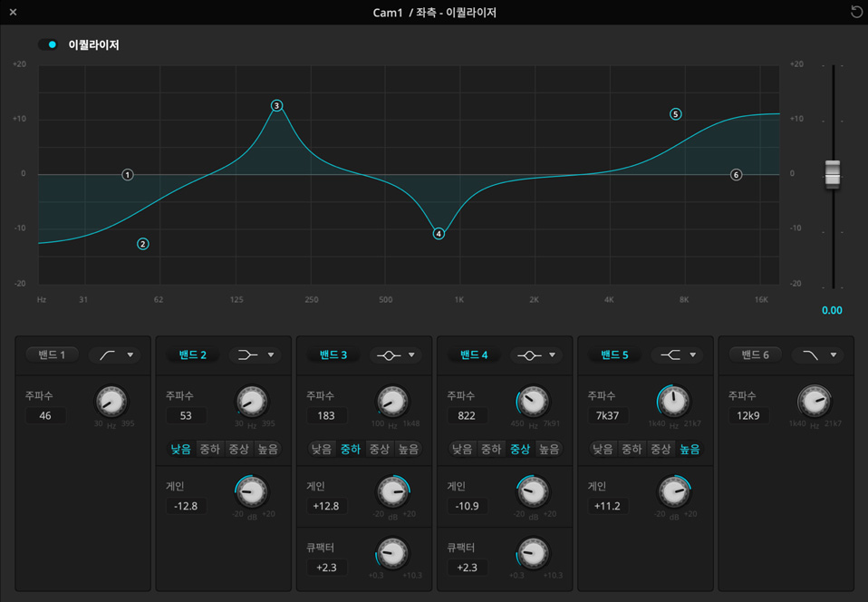Click 밴드 2 주파수 value field

point(185,415)
